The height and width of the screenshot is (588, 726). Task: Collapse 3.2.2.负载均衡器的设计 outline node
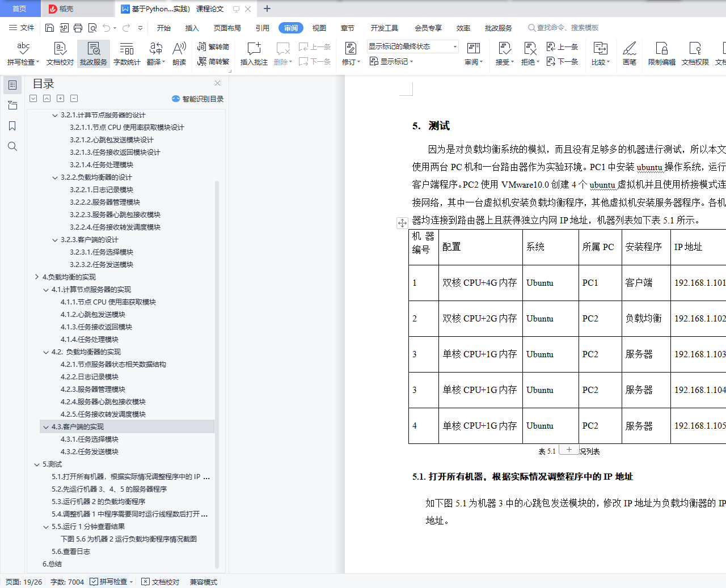[x=55, y=177]
